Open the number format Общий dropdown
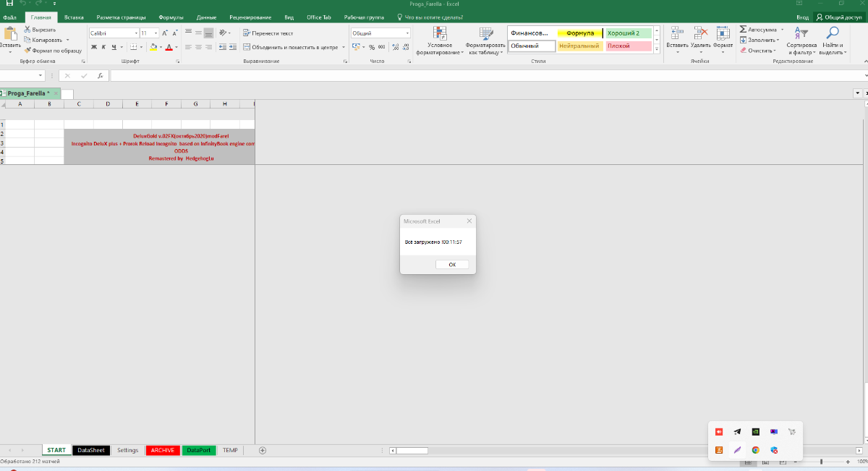 (407, 33)
